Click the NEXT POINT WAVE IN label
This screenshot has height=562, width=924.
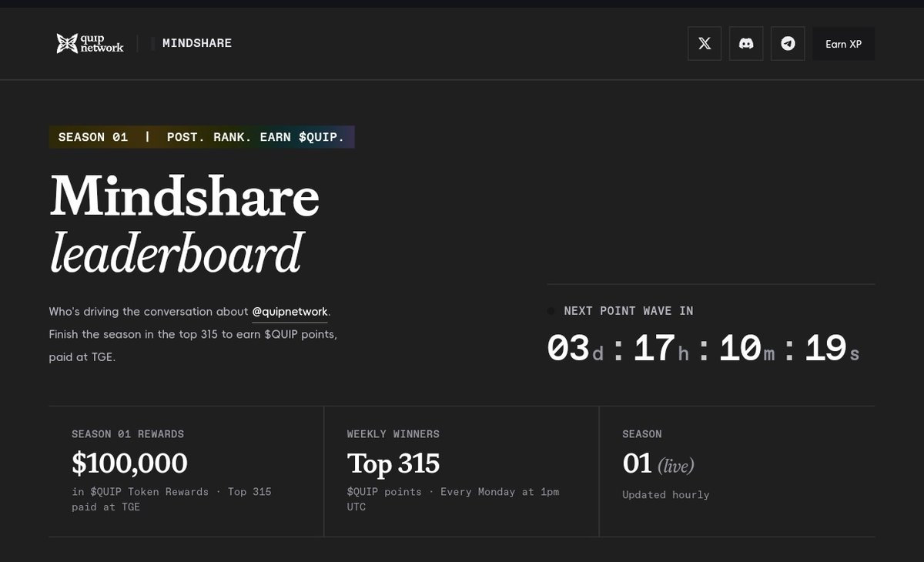[628, 311]
